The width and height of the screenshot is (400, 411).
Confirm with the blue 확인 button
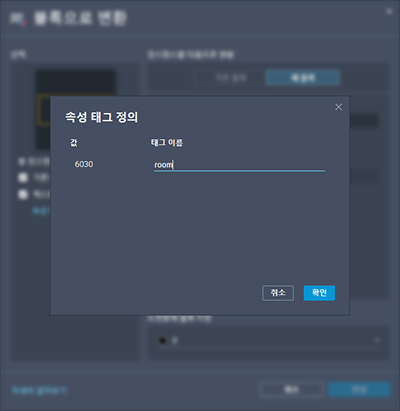319,293
